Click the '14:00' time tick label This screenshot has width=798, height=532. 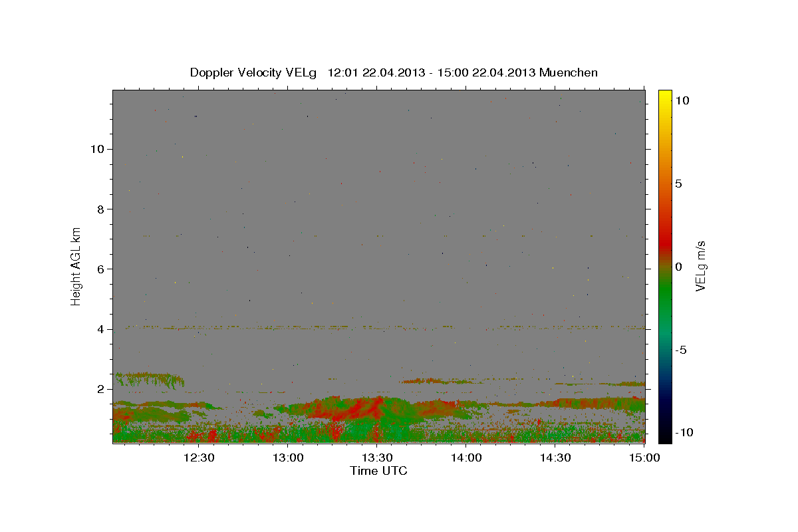pyautogui.click(x=467, y=458)
